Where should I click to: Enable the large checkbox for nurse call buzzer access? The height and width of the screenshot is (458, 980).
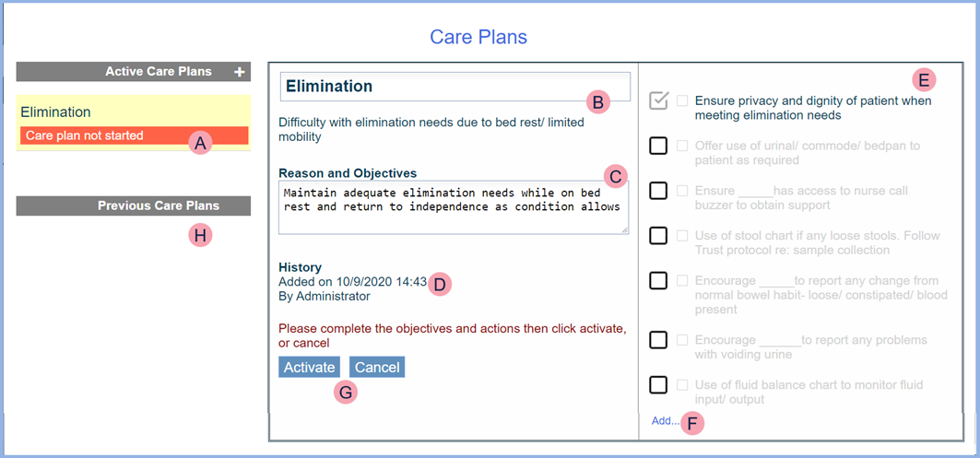[x=658, y=191]
